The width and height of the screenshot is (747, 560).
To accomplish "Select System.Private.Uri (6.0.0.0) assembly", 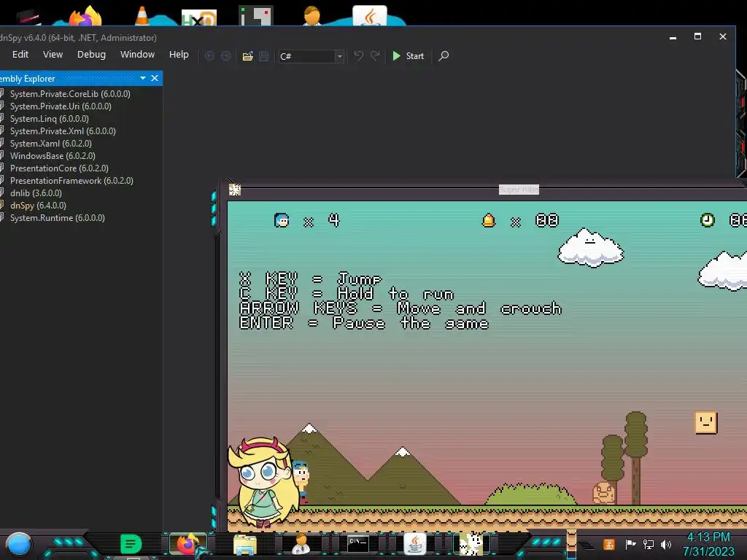I will tap(61, 106).
